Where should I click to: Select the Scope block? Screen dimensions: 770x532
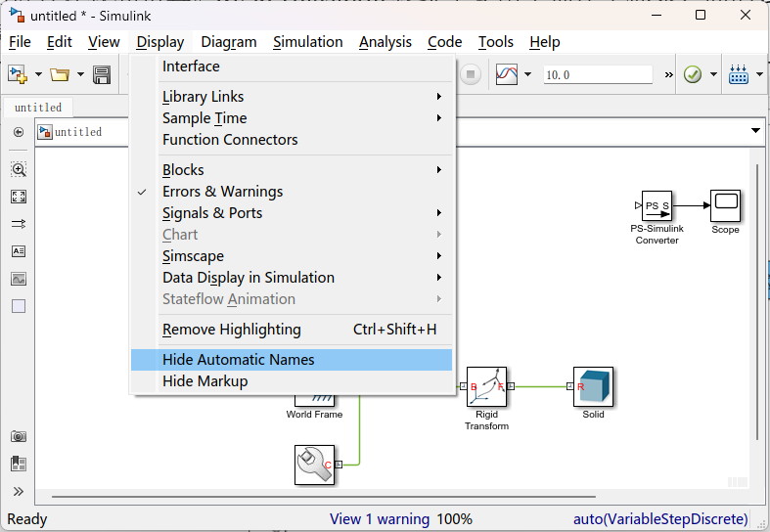point(725,205)
